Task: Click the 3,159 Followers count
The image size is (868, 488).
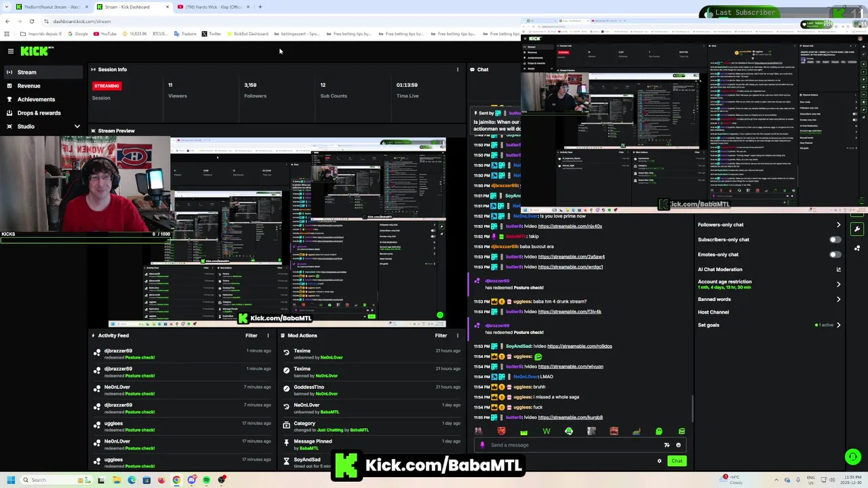Action: [x=250, y=85]
